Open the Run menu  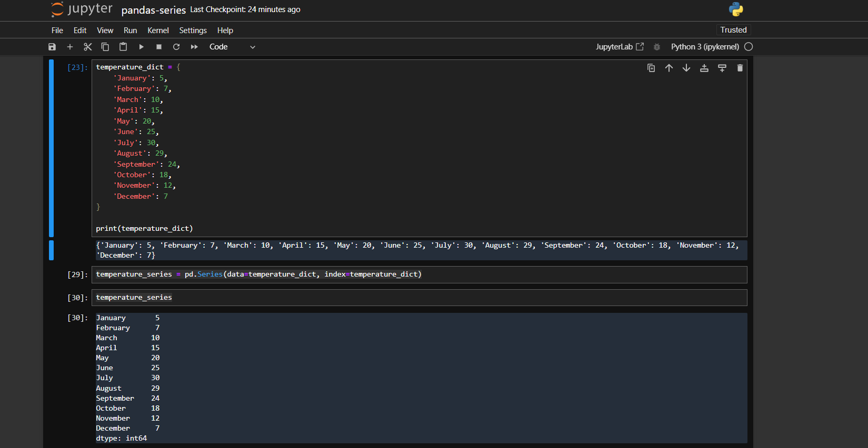pyautogui.click(x=130, y=30)
